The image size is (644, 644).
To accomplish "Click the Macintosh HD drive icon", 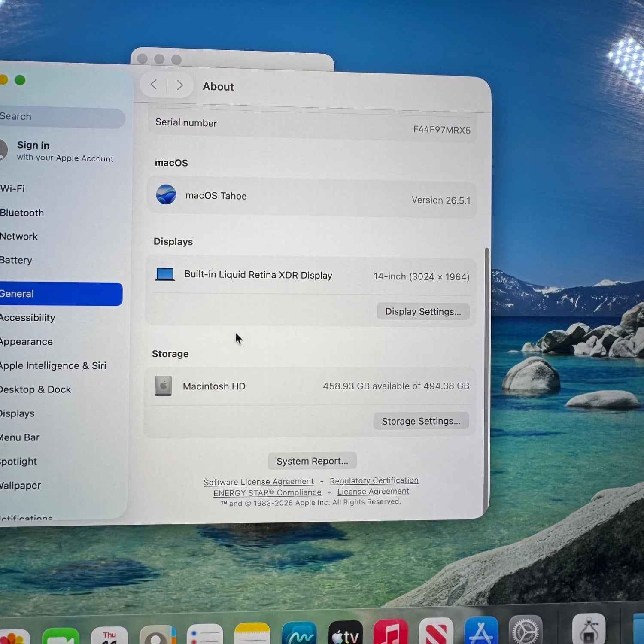I will tap(163, 386).
